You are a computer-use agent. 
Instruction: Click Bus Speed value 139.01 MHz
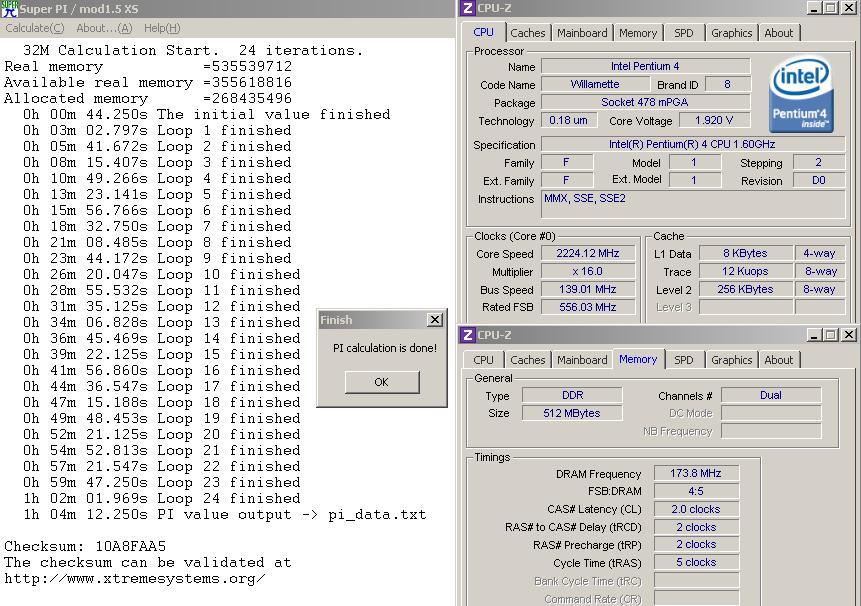tap(588, 289)
